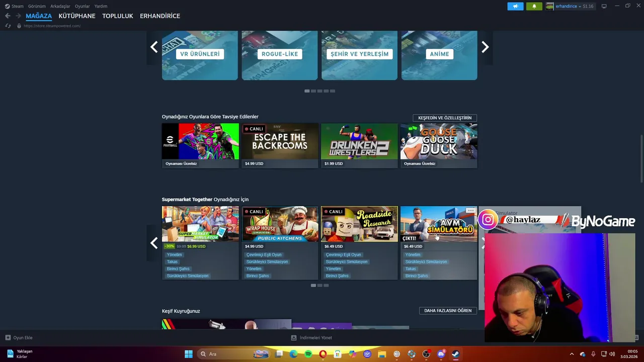Screen dimensions: 644x362
Task: Switch to Big Picture mode icon
Action: coord(604,6)
